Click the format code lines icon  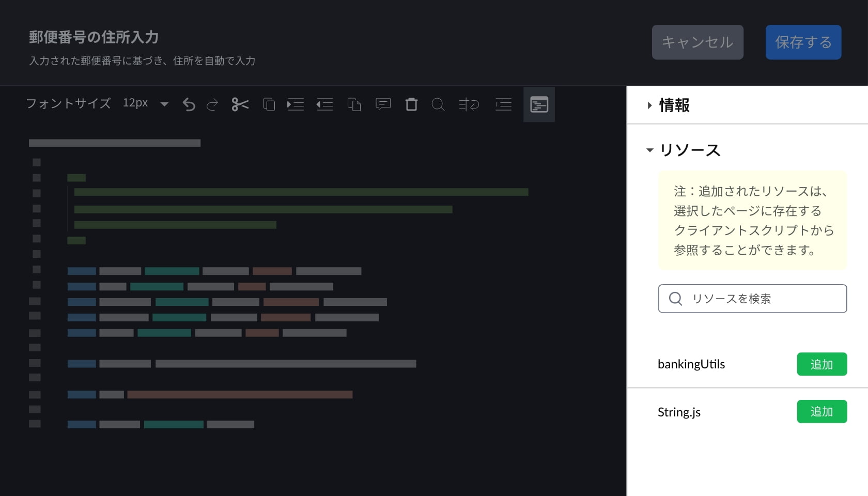pyautogui.click(x=503, y=105)
